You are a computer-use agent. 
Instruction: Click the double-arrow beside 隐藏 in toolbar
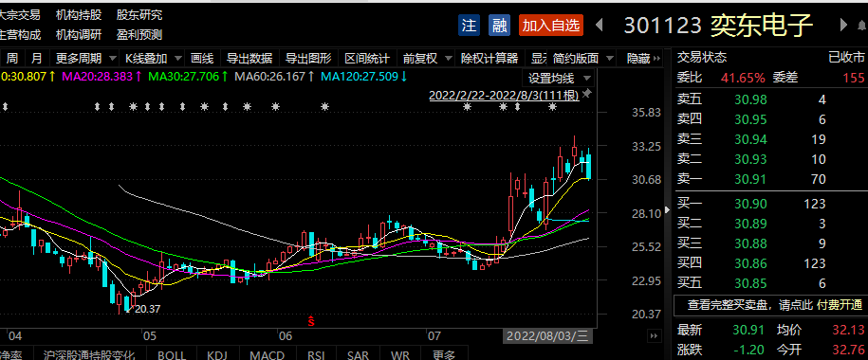(x=657, y=58)
